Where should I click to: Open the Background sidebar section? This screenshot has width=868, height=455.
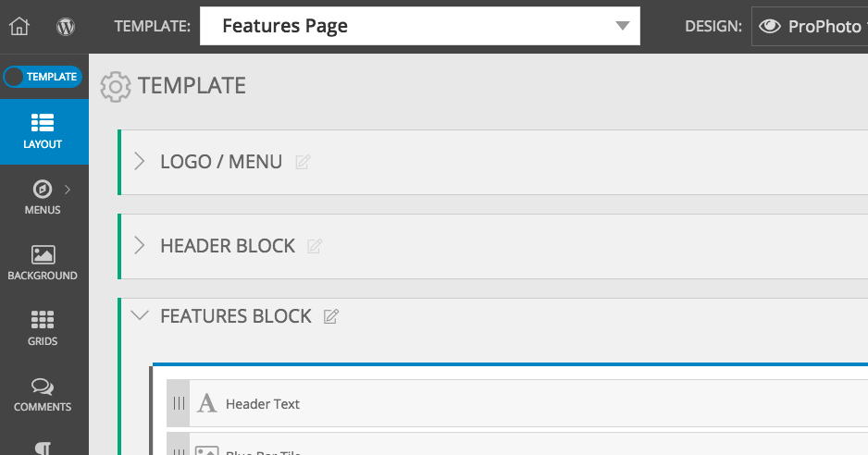(x=43, y=263)
